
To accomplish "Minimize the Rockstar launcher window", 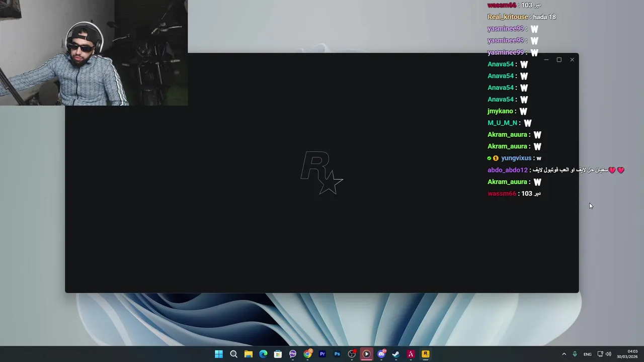I will [546, 60].
